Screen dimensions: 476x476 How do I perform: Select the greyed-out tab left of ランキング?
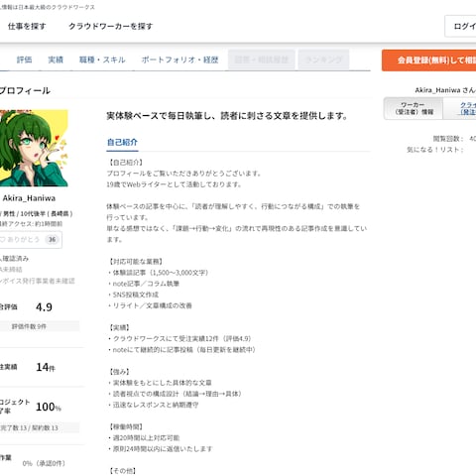261,59
